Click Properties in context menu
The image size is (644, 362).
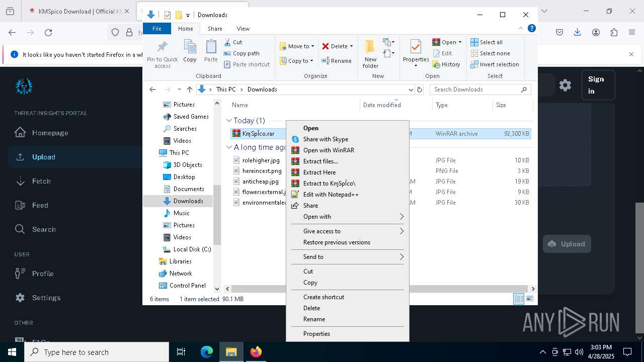(x=348, y=334)
